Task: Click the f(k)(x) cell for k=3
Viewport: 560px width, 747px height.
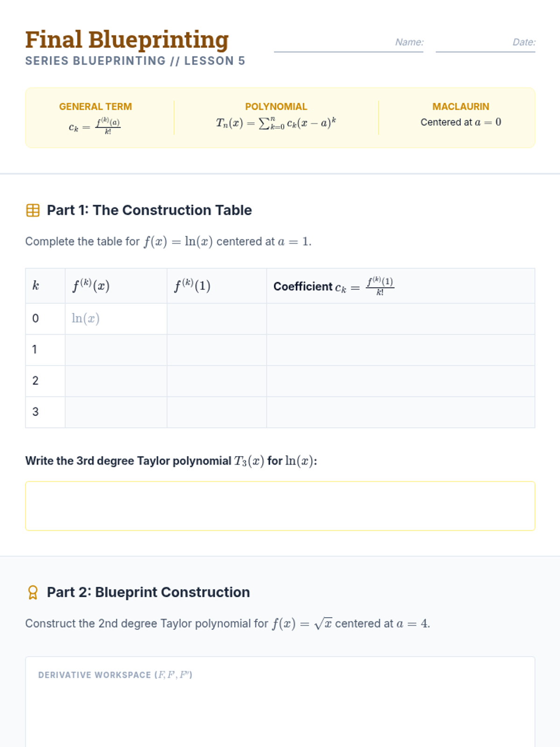Action: (x=116, y=412)
